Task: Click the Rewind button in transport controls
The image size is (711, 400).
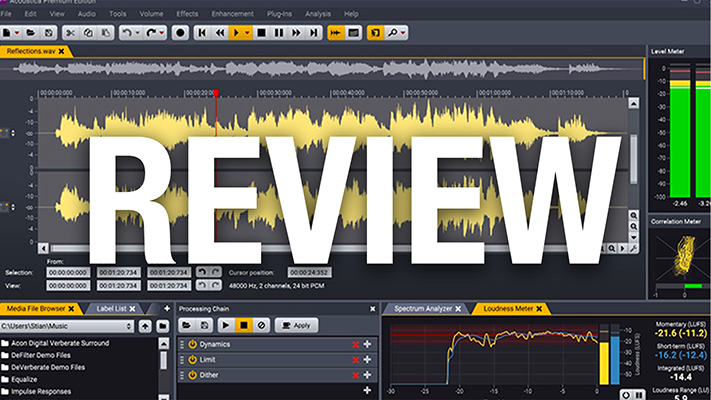Action: click(x=220, y=32)
